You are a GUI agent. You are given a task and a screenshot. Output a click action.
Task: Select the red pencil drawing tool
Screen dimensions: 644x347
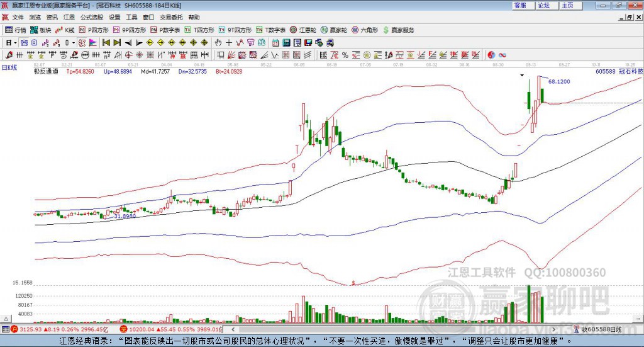9,55
